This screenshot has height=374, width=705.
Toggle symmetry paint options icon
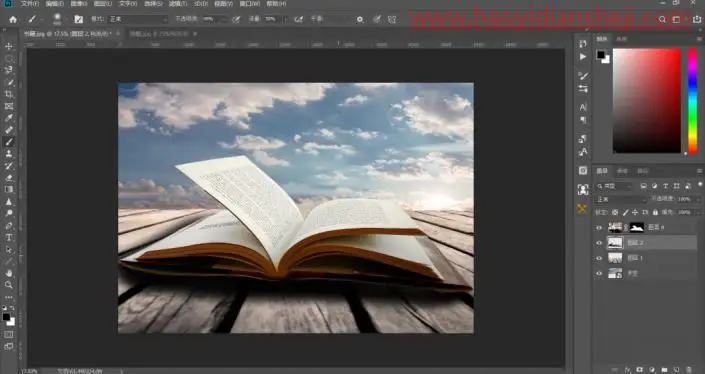[x=392, y=19]
